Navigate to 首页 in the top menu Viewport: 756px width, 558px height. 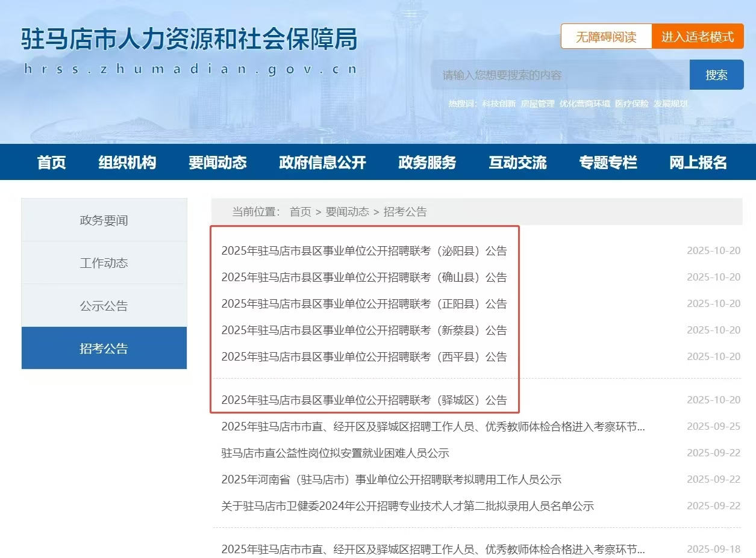click(51, 162)
